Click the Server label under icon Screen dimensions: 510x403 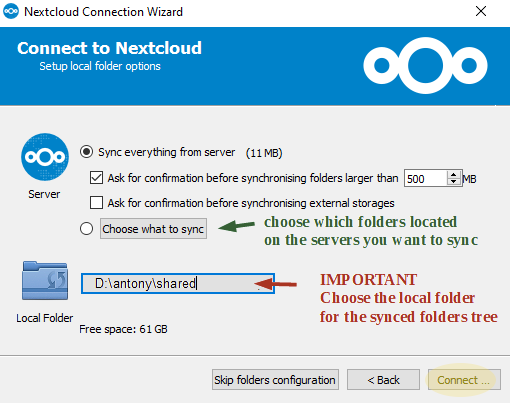[44, 194]
